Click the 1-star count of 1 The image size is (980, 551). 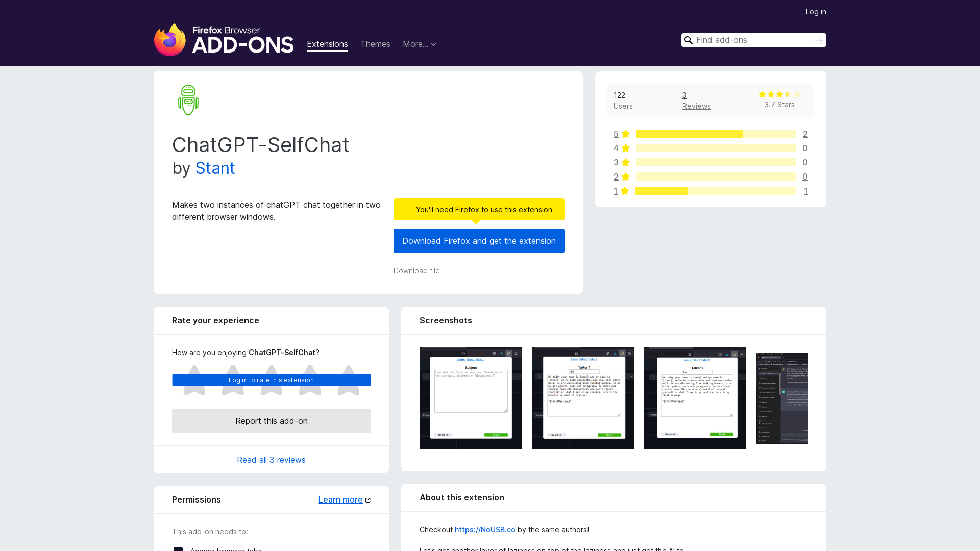click(805, 191)
